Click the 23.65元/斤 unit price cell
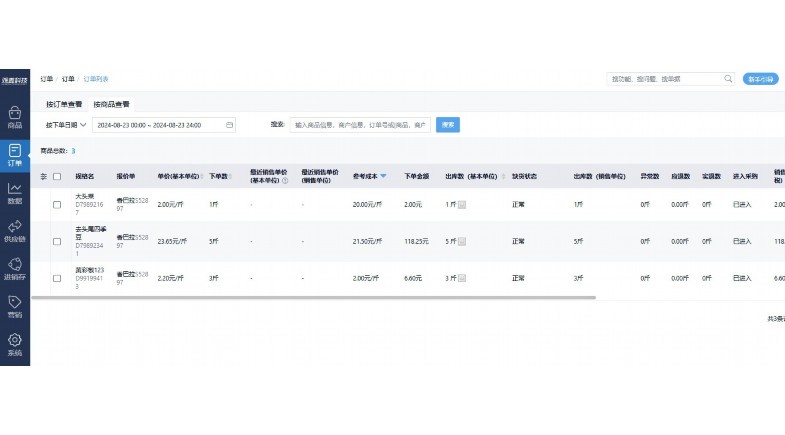 coord(172,241)
